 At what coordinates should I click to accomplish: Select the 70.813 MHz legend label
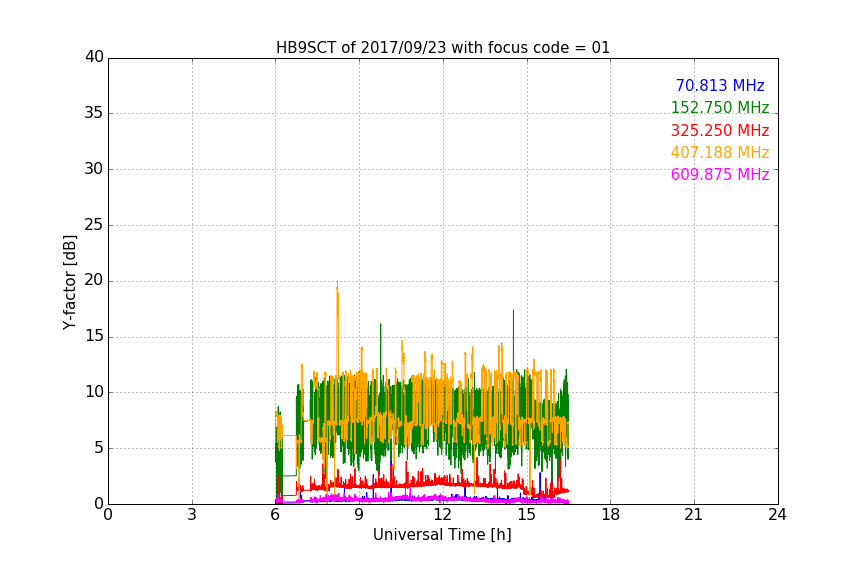pyautogui.click(x=720, y=86)
